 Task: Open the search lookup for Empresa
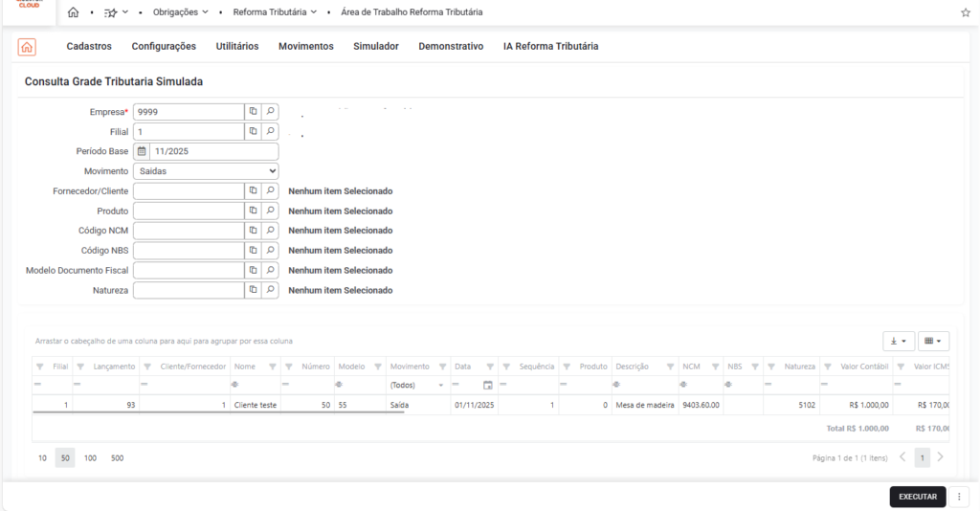(271, 112)
